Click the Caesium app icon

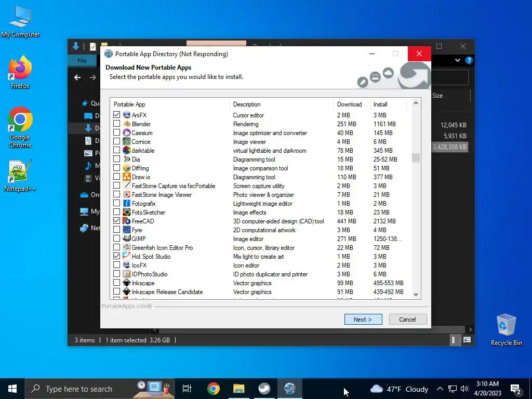(127, 132)
